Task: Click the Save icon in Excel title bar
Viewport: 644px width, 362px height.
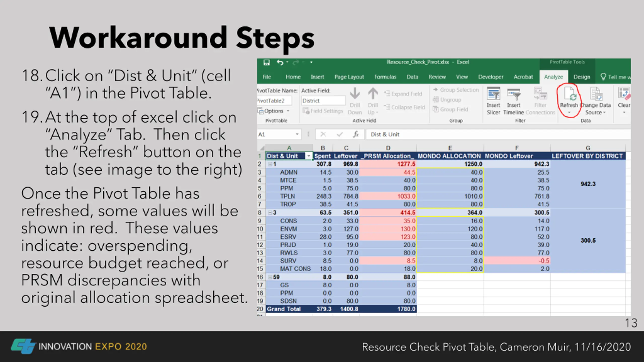Action: click(x=266, y=62)
